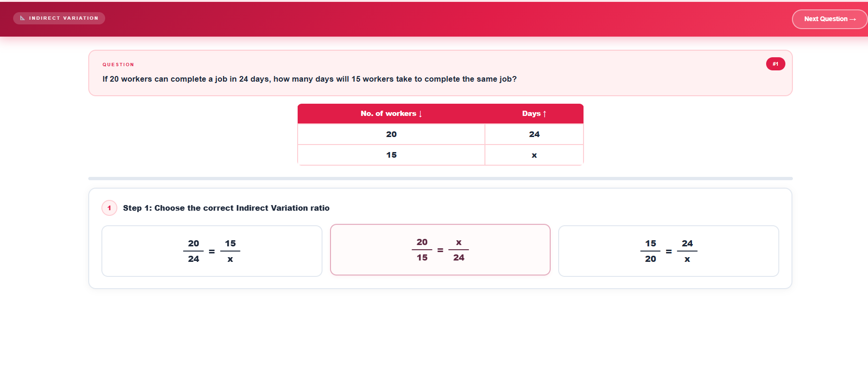The width and height of the screenshot is (868, 374).
Task: Select the highlighted option 20/15 = x/24
Action: [x=440, y=249]
